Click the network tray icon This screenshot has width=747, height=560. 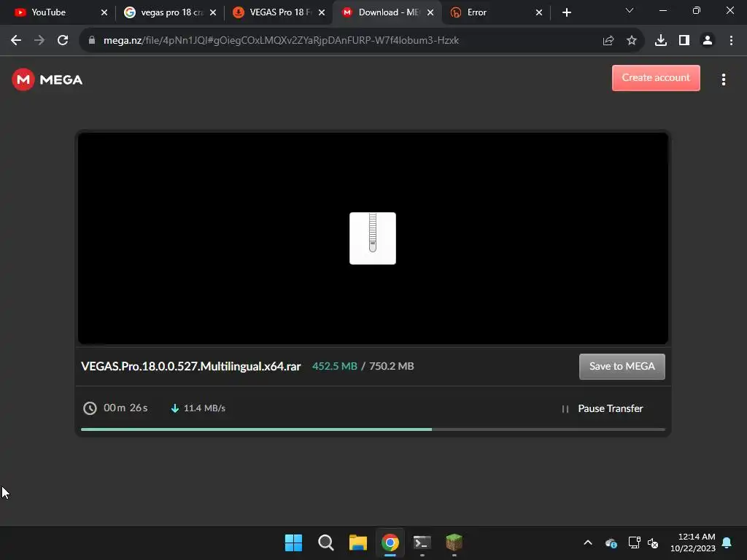634,542
